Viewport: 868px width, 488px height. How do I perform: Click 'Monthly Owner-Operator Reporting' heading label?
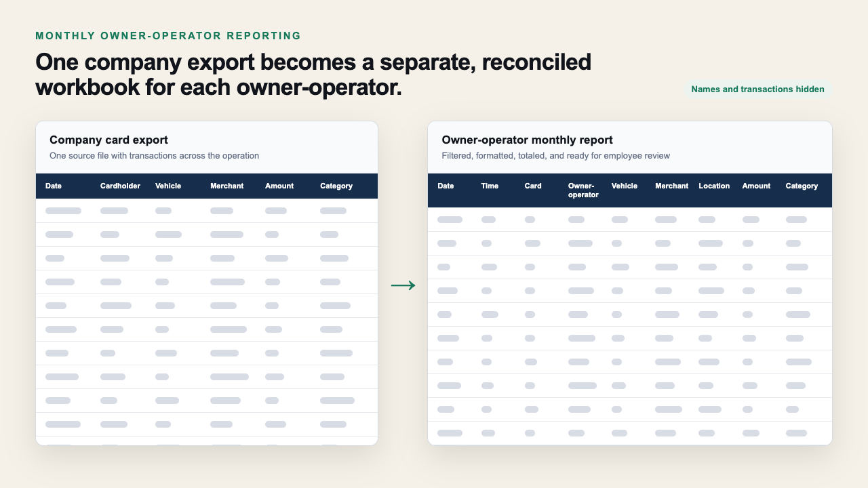coord(168,36)
